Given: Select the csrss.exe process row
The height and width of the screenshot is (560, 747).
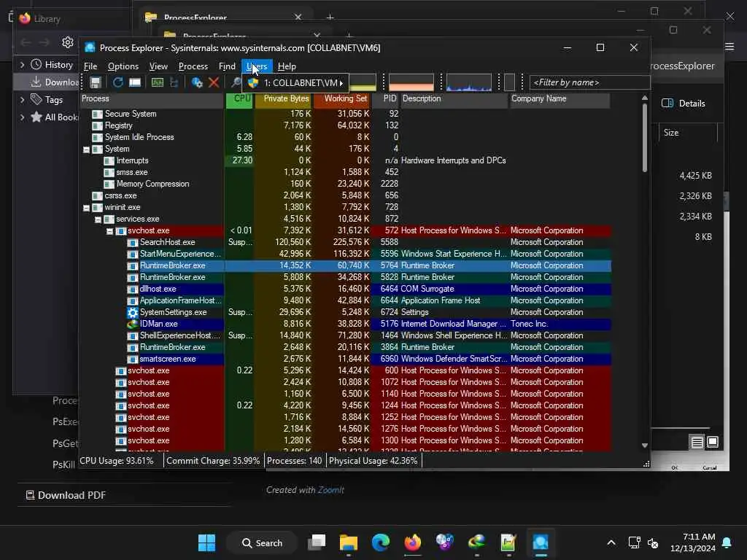Looking at the screenshot, I should 345,195.
